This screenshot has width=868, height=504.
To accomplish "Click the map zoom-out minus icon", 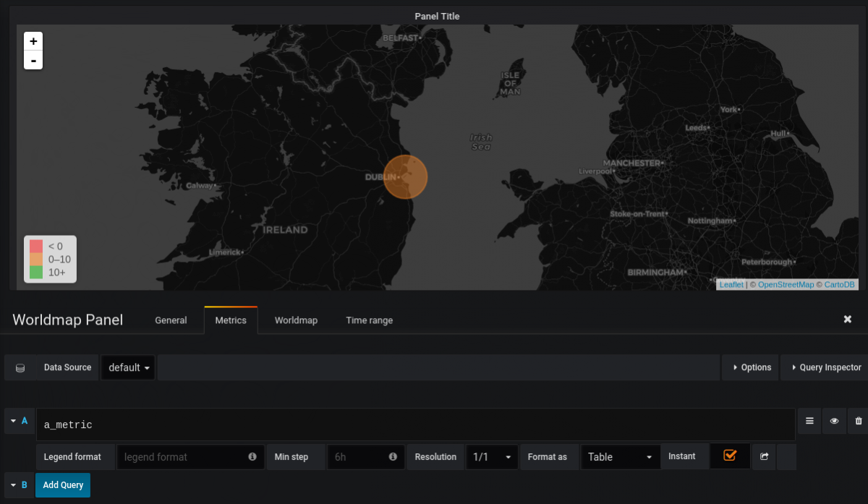I will point(33,60).
